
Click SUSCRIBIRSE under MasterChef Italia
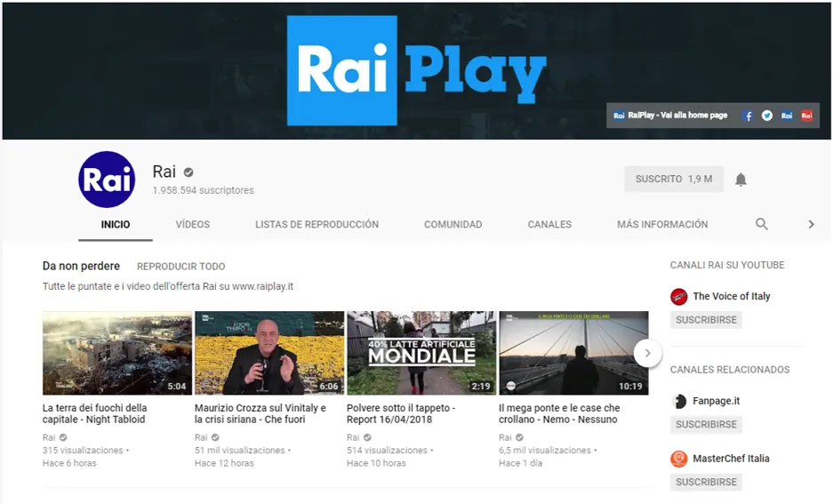click(x=706, y=482)
